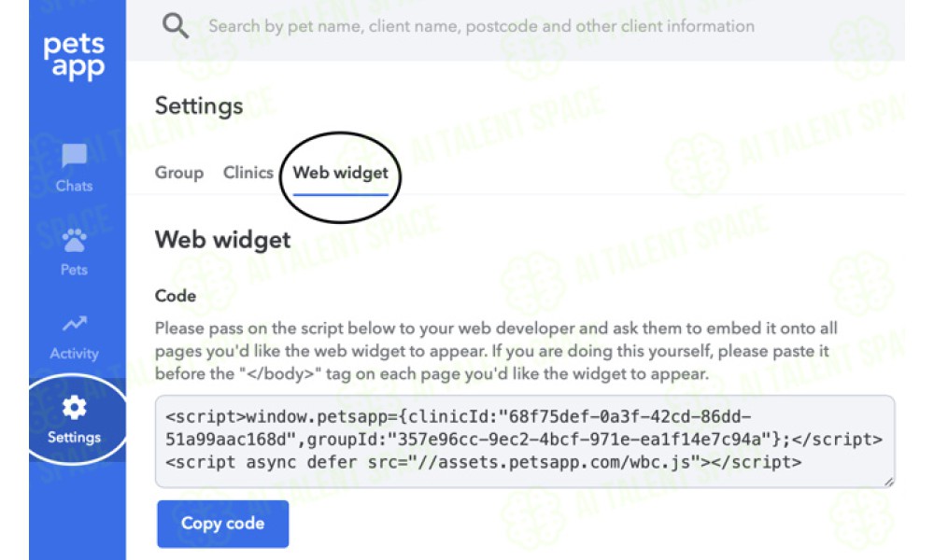
Task: Switch to the Group tab
Action: click(179, 173)
